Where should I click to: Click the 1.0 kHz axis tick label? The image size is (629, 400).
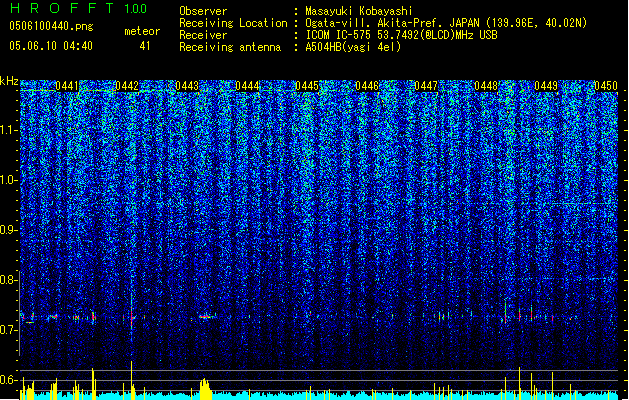click(9, 180)
